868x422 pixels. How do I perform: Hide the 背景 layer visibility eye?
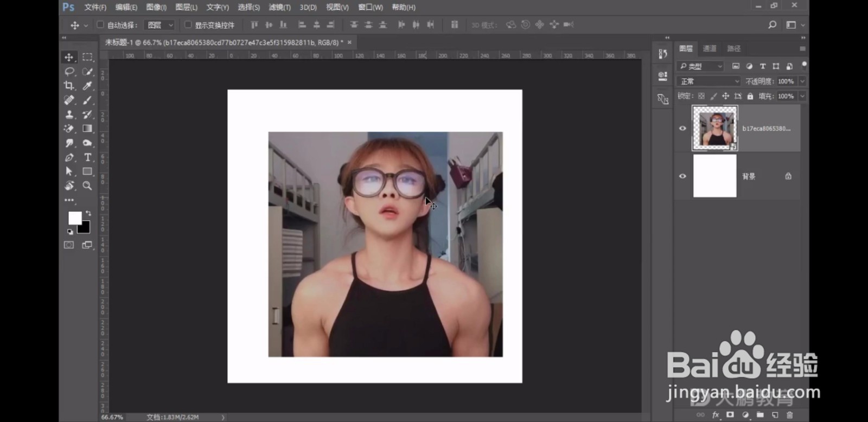click(x=682, y=176)
